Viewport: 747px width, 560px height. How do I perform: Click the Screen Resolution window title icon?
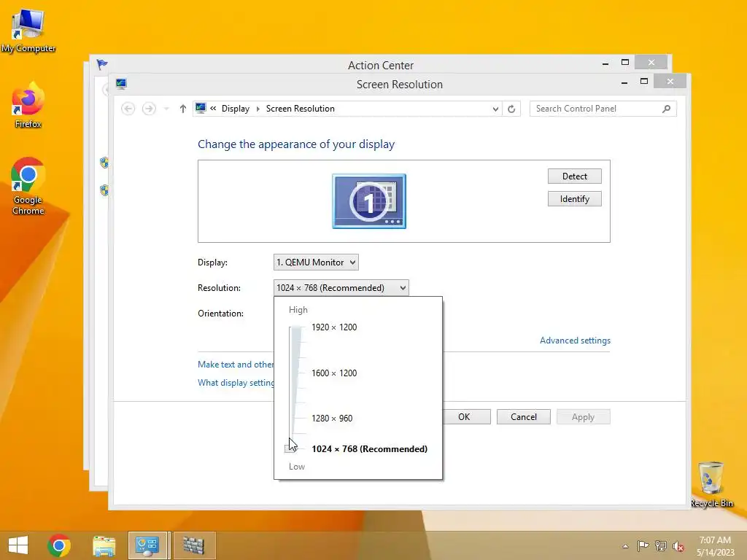click(121, 85)
